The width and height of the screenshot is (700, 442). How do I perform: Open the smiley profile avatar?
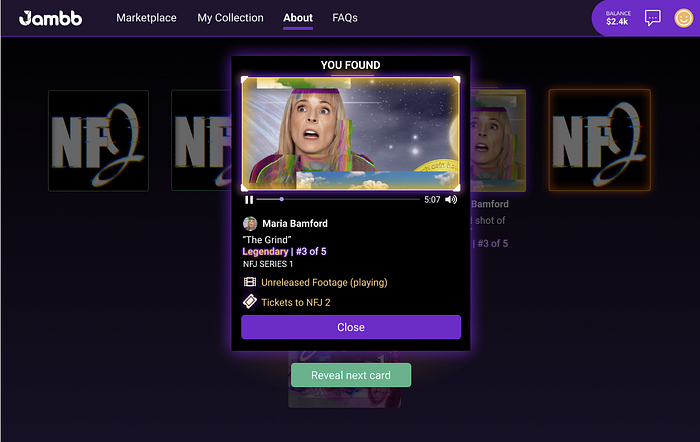pyautogui.click(x=683, y=18)
